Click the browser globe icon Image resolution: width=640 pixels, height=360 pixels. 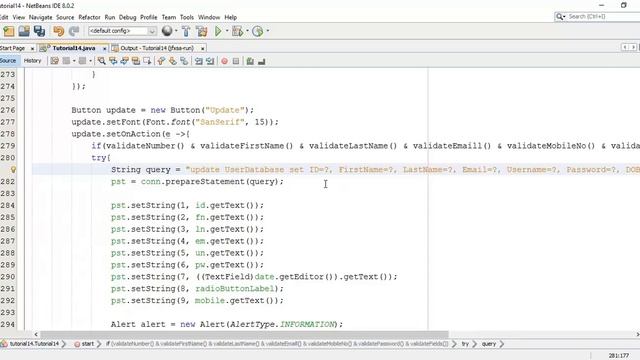(x=167, y=31)
